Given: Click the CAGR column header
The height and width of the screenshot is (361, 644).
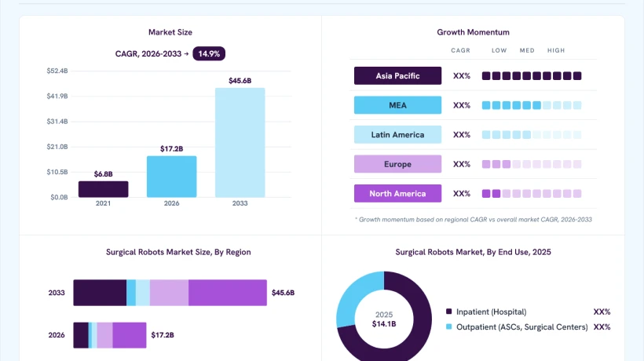Looking at the screenshot, I should point(460,50).
